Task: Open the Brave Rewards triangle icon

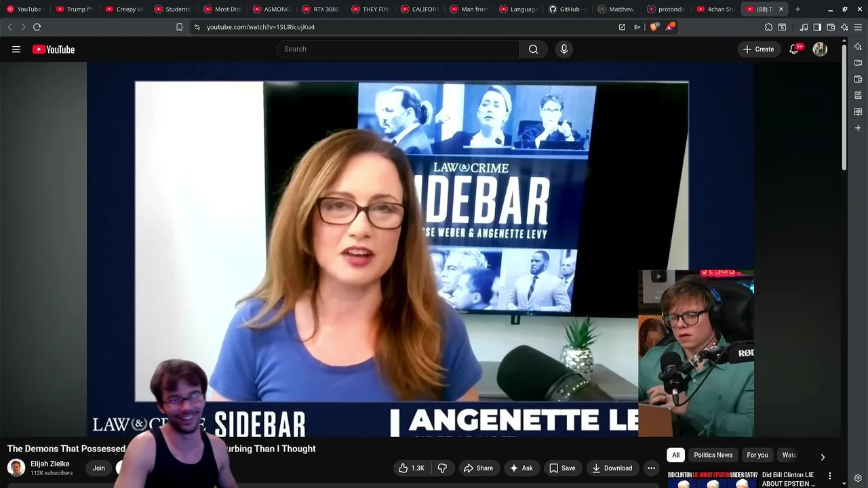Action: [670, 27]
